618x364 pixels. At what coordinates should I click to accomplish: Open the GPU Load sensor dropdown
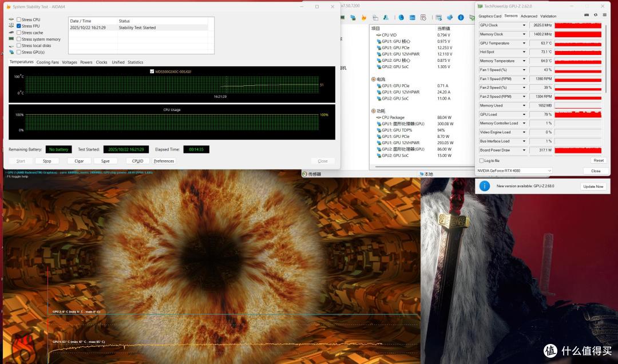[524, 114]
